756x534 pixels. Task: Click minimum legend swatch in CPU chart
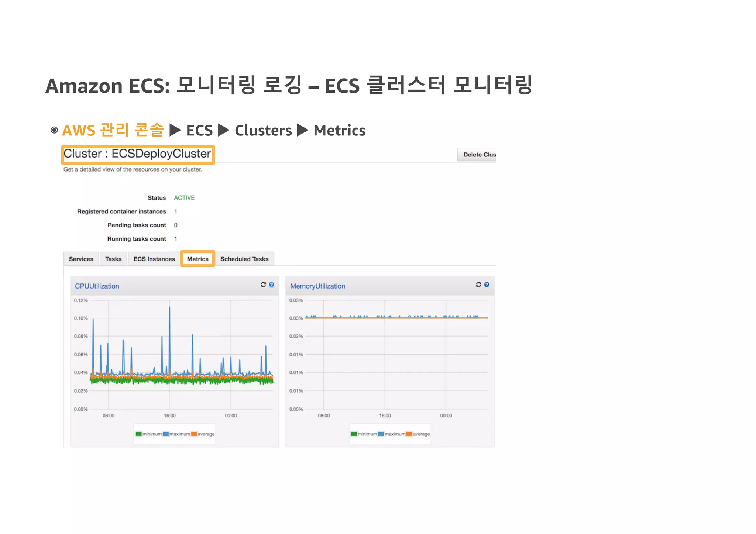139,434
